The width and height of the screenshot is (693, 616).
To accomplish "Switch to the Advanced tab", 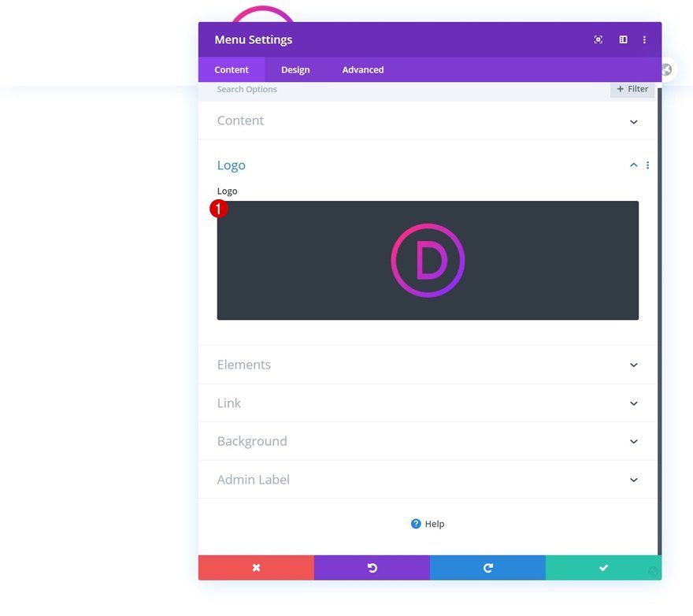I will coord(362,69).
